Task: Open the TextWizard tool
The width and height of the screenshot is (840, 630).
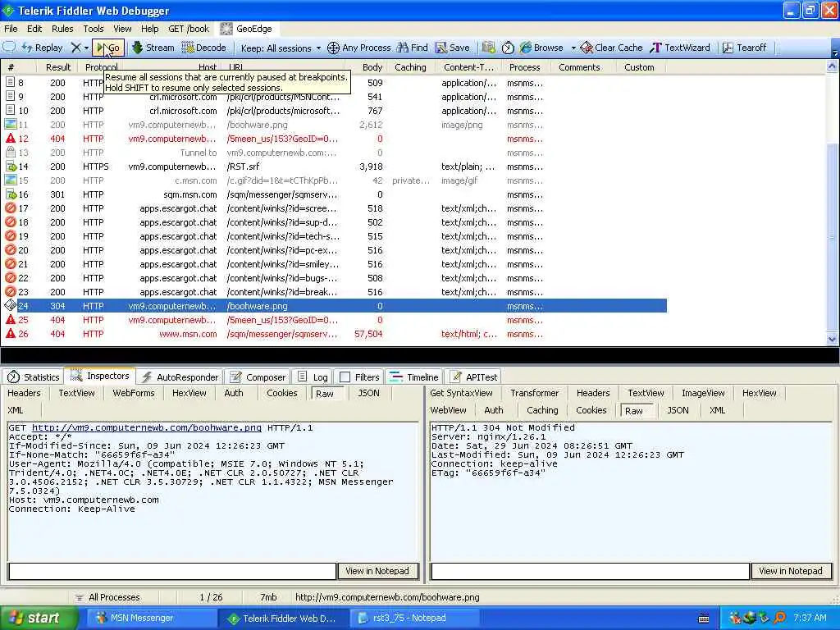Action: tap(680, 48)
